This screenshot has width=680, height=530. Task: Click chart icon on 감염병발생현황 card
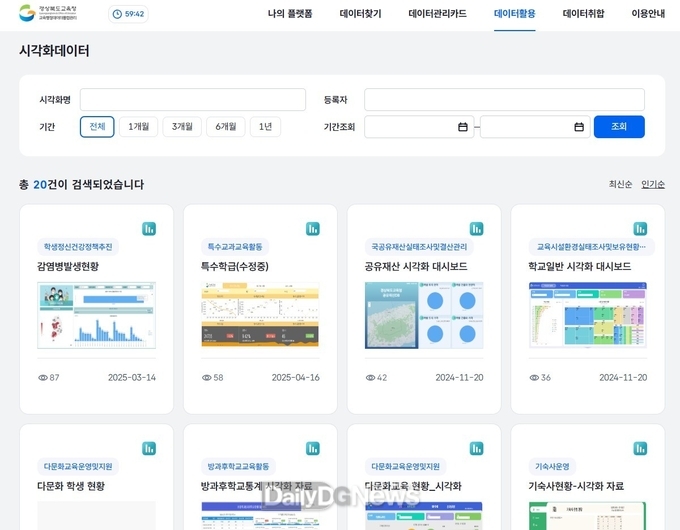click(149, 229)
